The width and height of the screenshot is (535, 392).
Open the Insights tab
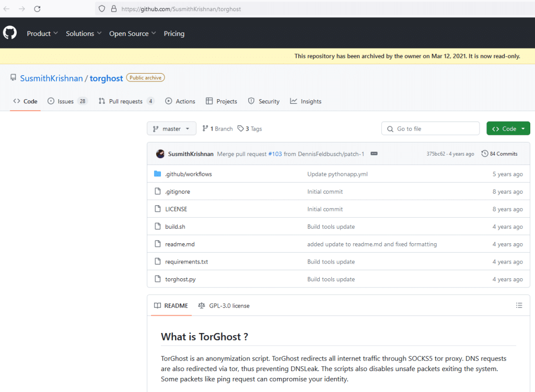(x=306, y=101)
